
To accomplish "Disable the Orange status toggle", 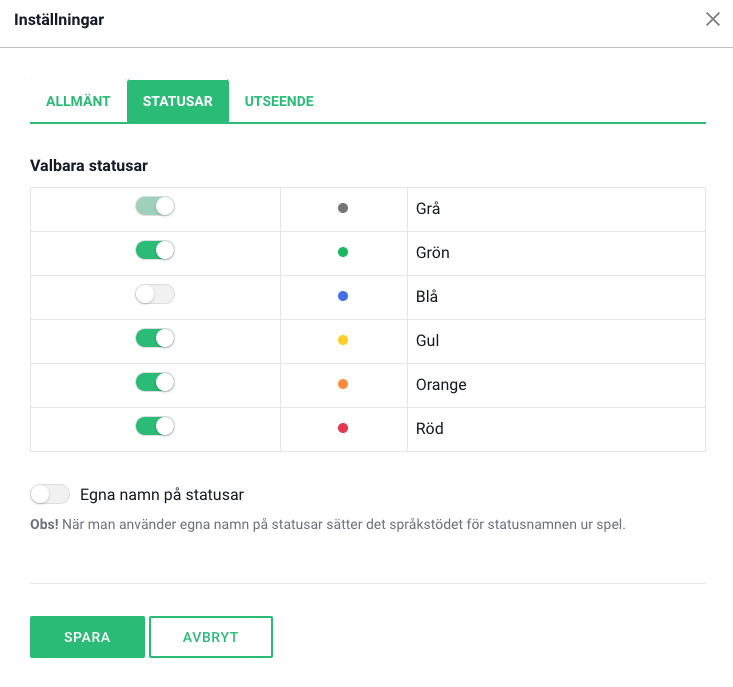I will (x=155, y=383).
